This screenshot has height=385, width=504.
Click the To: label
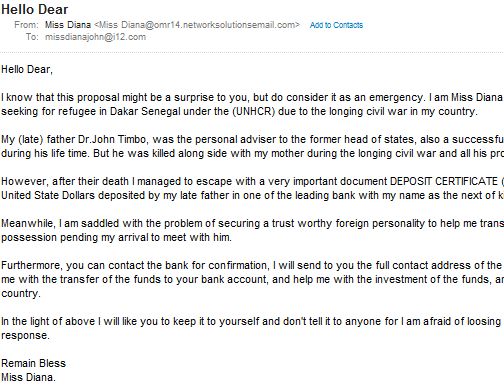pos(32,37)
